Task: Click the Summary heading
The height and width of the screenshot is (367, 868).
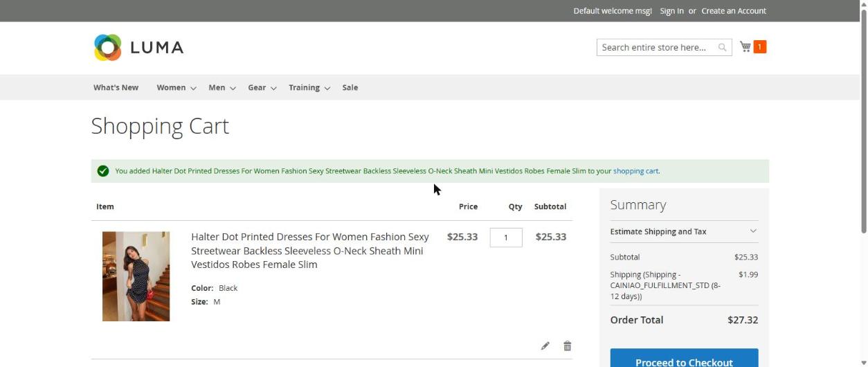Action: [x=638, y=205]
